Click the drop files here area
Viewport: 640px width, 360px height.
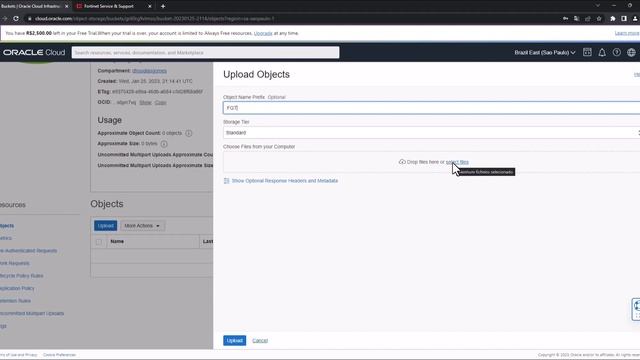coord(431,162)
